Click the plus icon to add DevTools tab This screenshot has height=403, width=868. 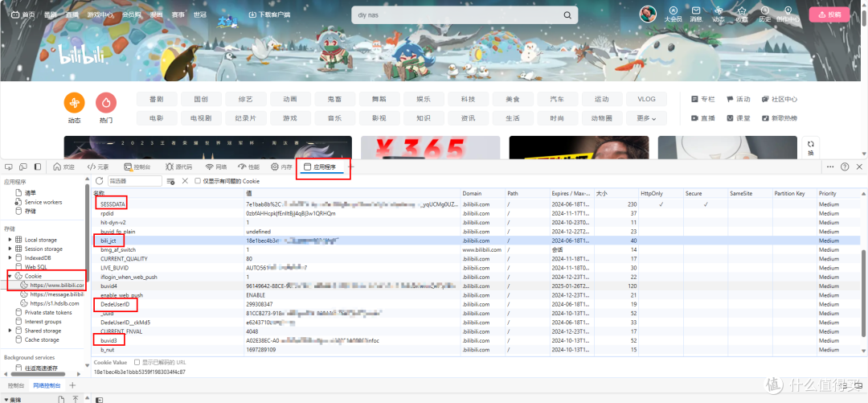coord(351,167)
